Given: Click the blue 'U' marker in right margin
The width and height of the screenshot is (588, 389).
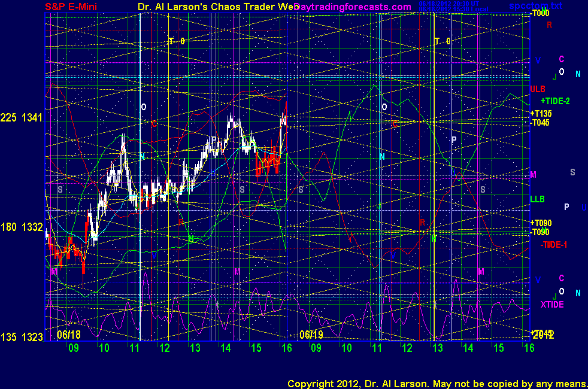Looking at the screenshot, I should pos(584,207).
